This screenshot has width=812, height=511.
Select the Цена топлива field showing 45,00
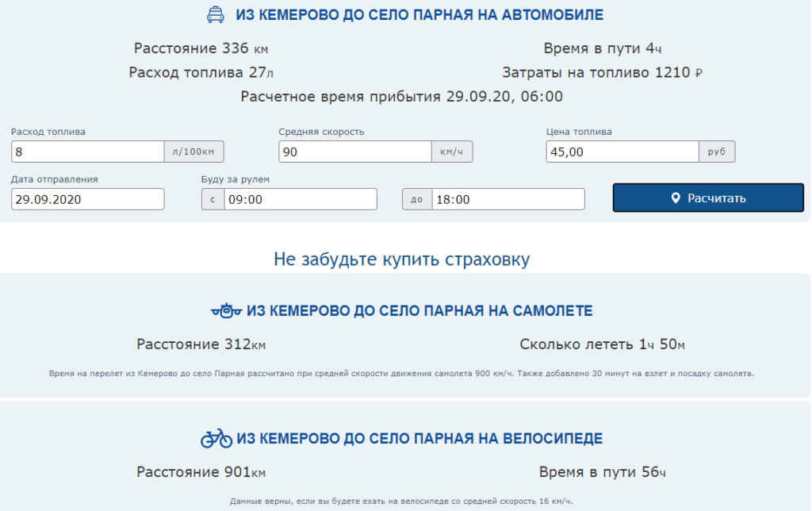[x=622, y=152]
